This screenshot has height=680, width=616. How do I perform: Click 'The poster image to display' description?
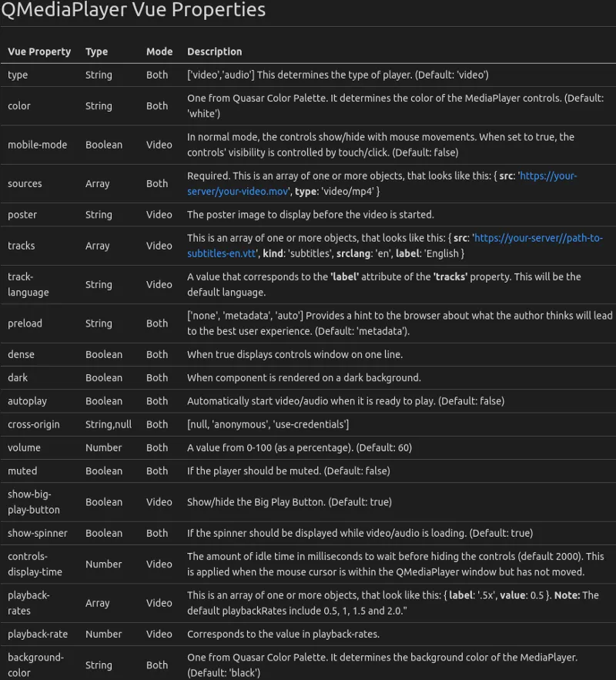[x=310, y=215]
